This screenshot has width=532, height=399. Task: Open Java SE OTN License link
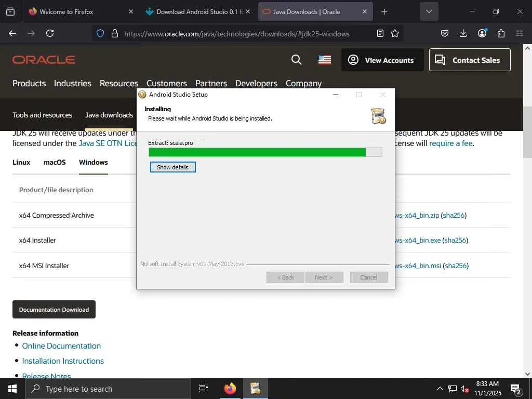click(108, 143)
